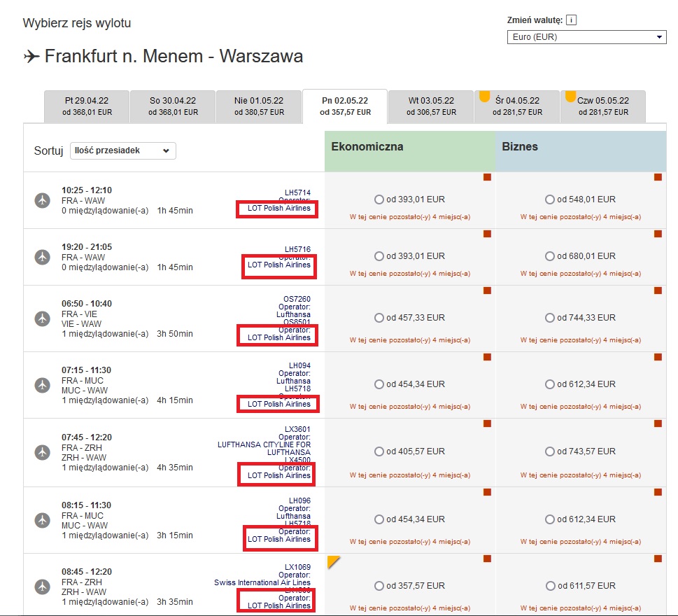The image size is (678, 616).
Task: Pick economy fare 405,57 EUR
Action: pyautogui.click(x=379, y=451)
